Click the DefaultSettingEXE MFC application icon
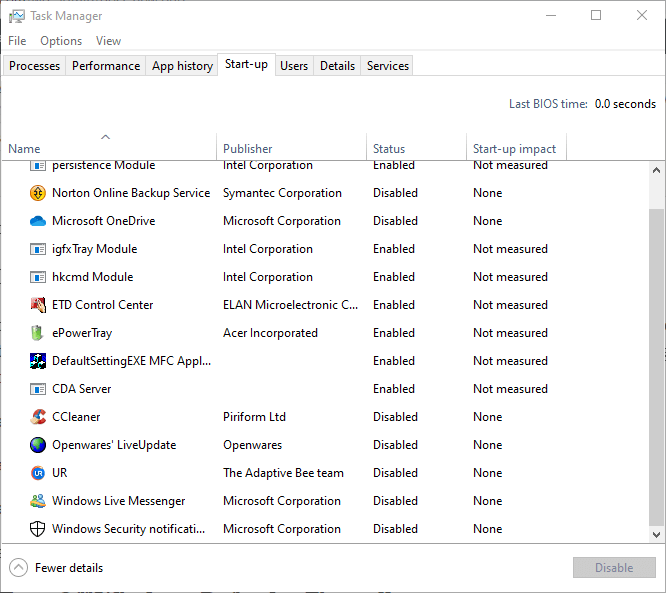Screen dimensions: 666x593 pyautogui.click(x=38, y=361)
